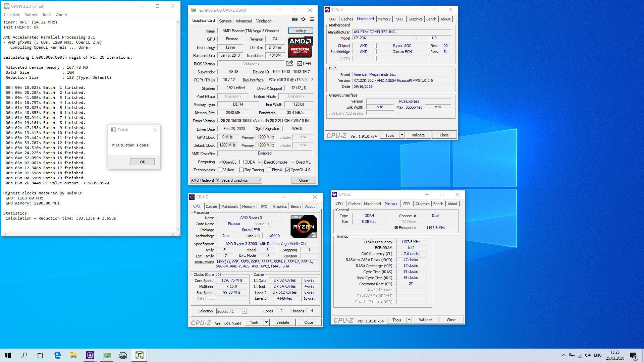Open the Calculate menu in GPUPI
The image size is (644, 362).
point(12,15)
